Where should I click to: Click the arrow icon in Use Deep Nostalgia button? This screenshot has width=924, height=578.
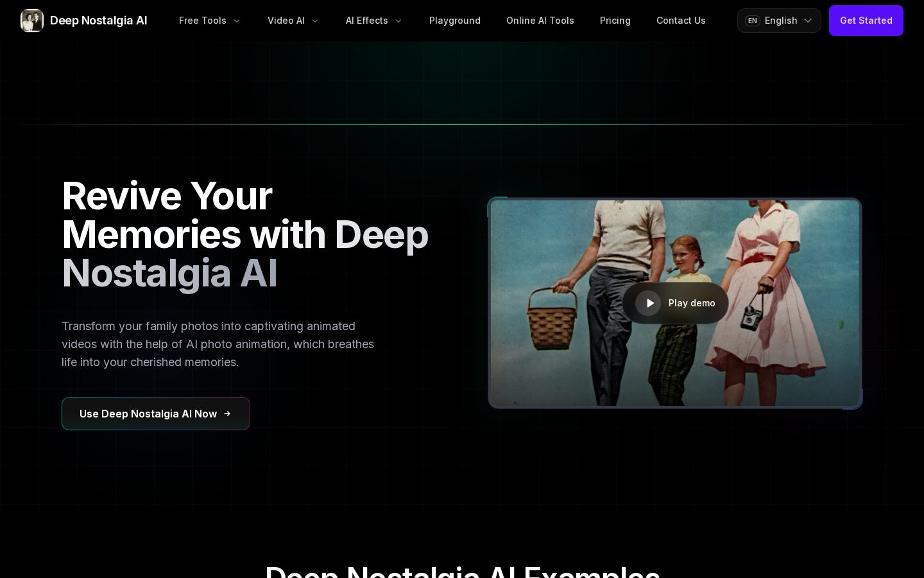tap(227, 414)
